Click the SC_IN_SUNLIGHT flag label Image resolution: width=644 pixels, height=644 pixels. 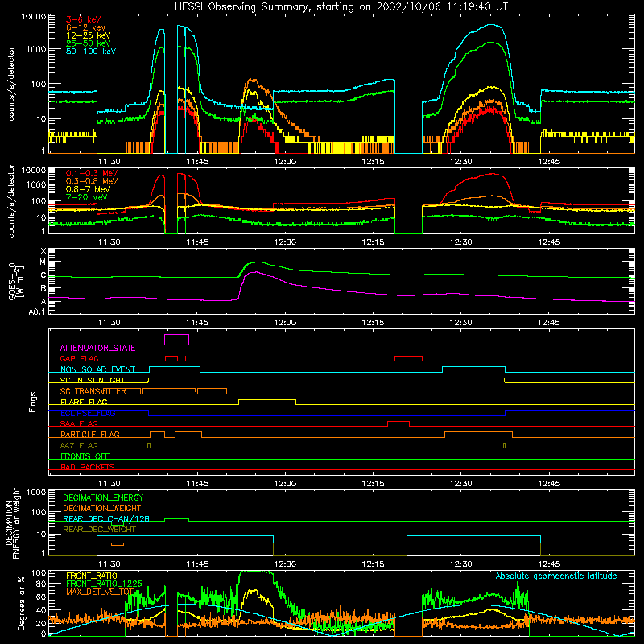tap(93, 380)
